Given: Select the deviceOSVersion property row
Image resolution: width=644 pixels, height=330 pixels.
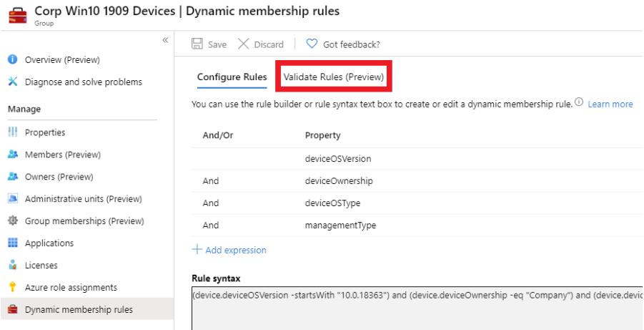Looking at the screenshot, I should pyautogui.click(x=417, y=159).
